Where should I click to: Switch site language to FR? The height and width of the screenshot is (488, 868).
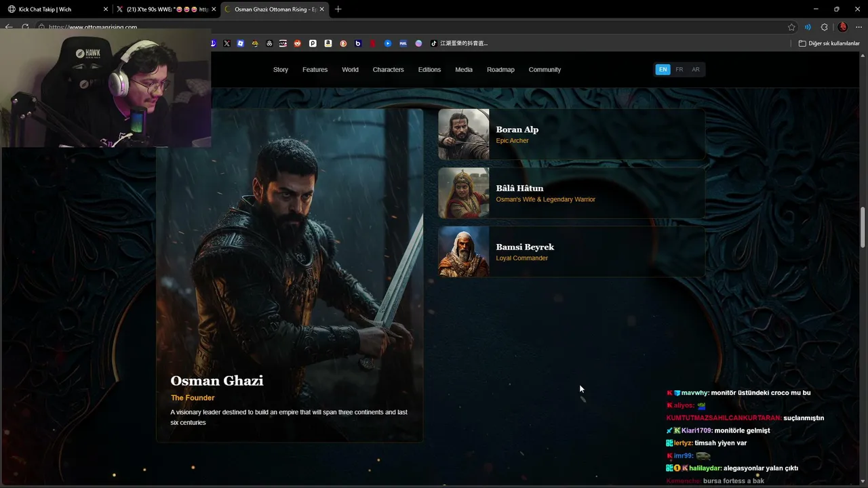(x=679, y=70)
